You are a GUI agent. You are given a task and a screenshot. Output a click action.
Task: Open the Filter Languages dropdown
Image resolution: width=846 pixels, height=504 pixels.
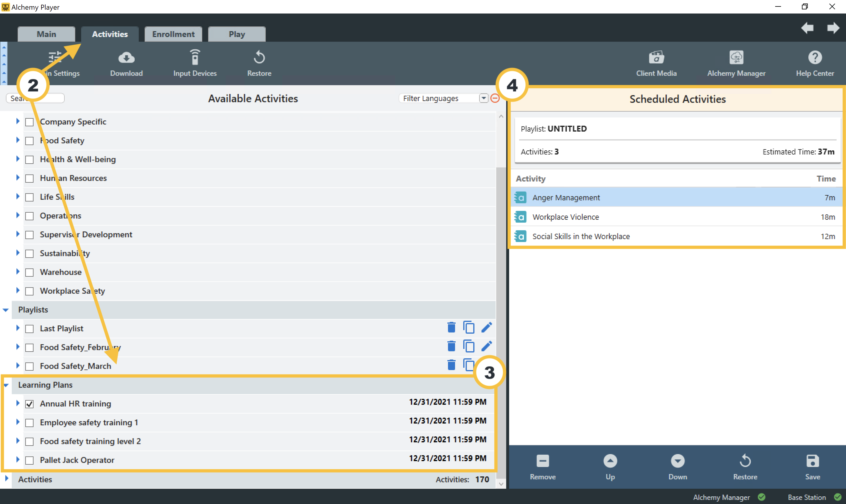click(x=483, y=98)
